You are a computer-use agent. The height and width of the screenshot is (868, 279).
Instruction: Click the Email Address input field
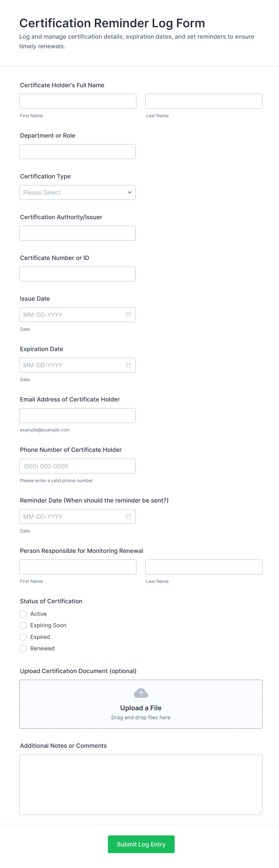coord(77,416)
